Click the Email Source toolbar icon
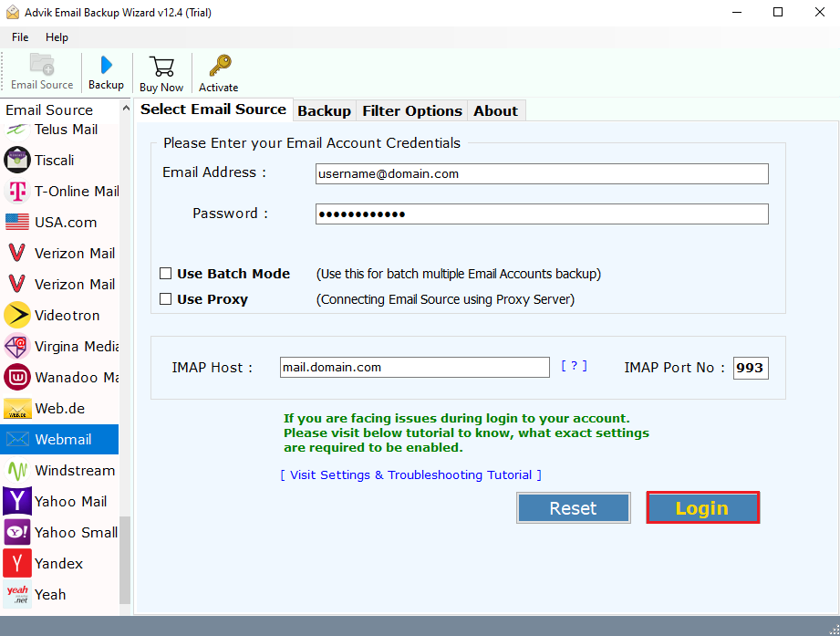Viewport: 840px width, 636px height. tap(42, 64)
